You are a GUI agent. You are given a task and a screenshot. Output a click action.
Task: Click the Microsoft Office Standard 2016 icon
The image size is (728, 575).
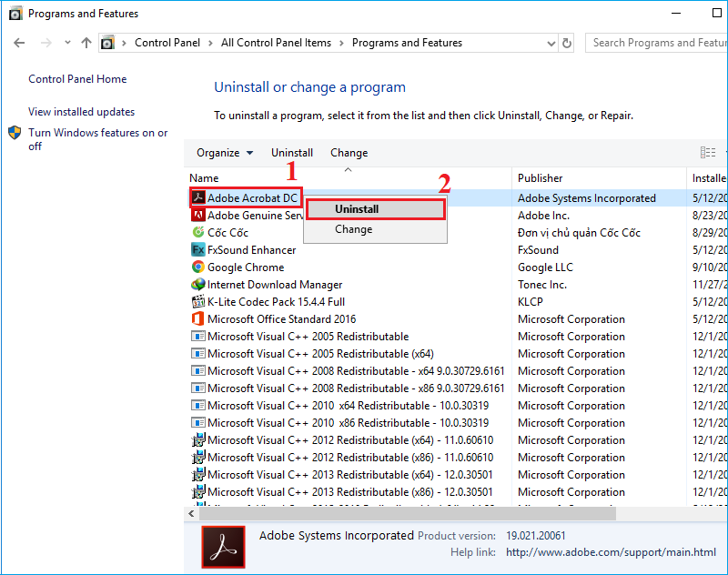click(198, 319)
